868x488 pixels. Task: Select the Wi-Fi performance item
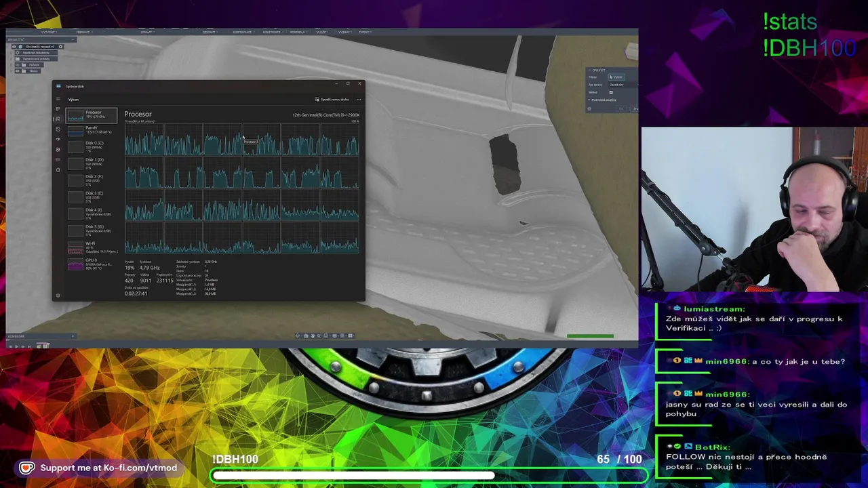pyautogui.click(x=92, y=247)
